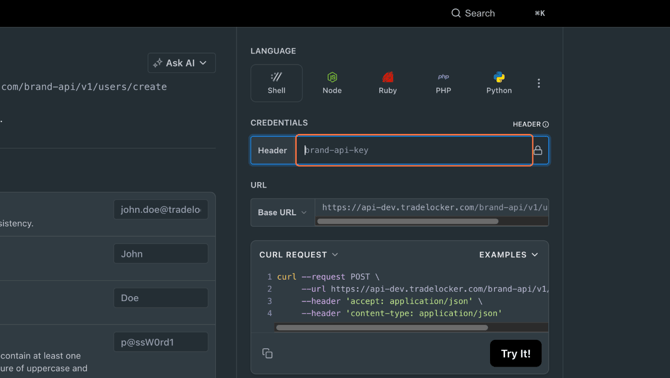
Task: Click the first name field containing John
Action: point(161,254)
